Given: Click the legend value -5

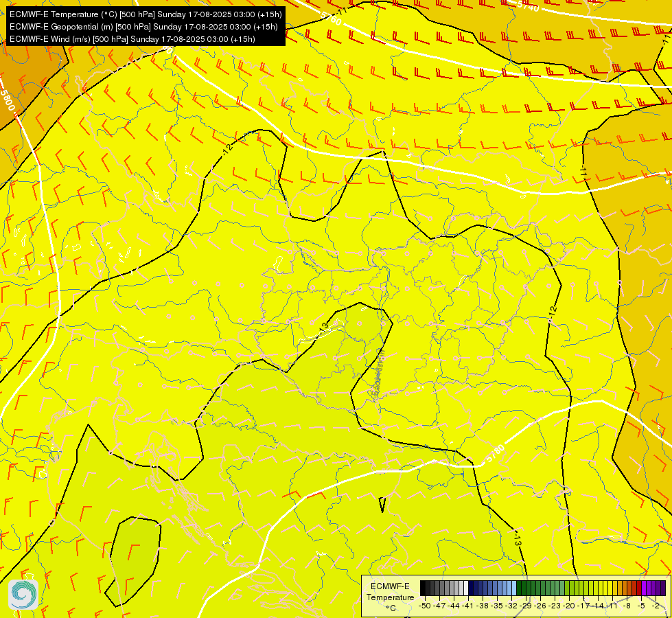Looking at the screenshot, I should [x=641, y=606].
